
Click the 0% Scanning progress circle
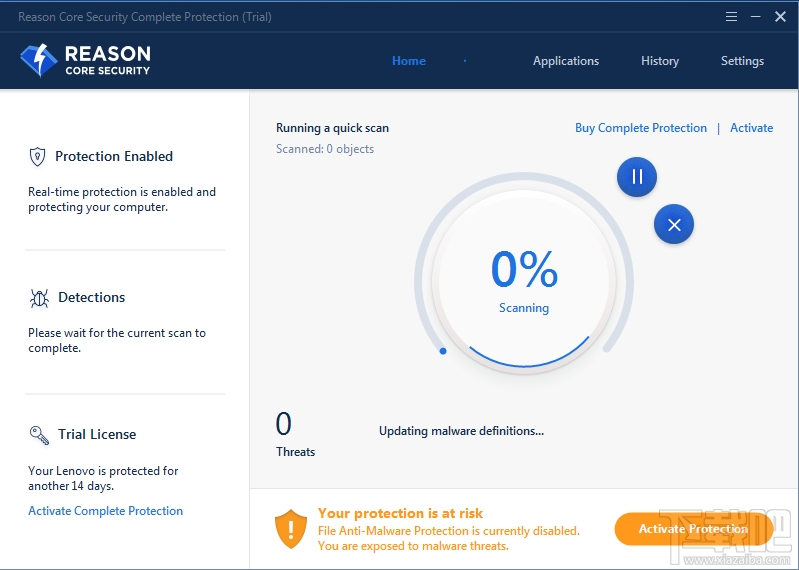tap(524, 281)
